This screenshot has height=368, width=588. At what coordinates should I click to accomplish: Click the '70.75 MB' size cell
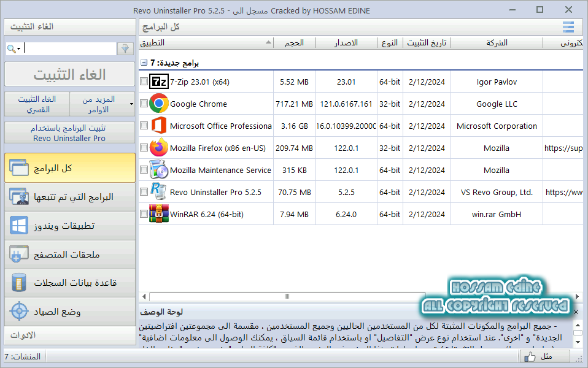295,192
